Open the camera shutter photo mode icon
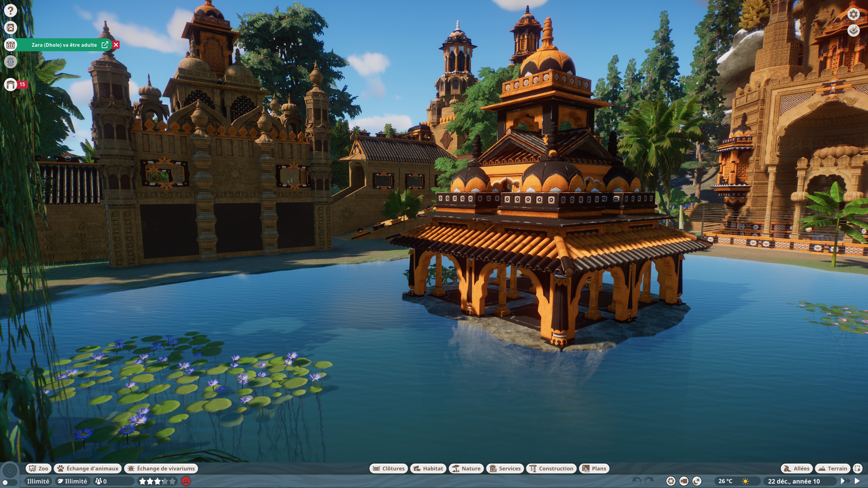The width and height of the screenshot is (868, 488). [x=671, y=481]
